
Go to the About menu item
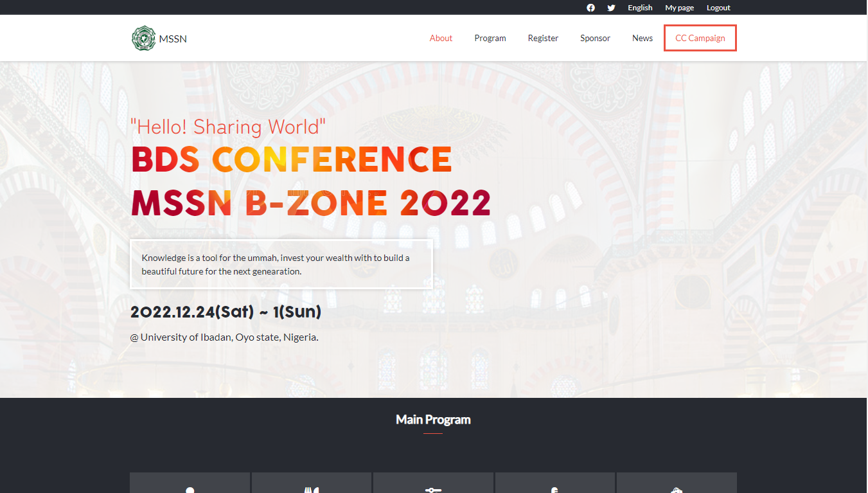[441, 38]
